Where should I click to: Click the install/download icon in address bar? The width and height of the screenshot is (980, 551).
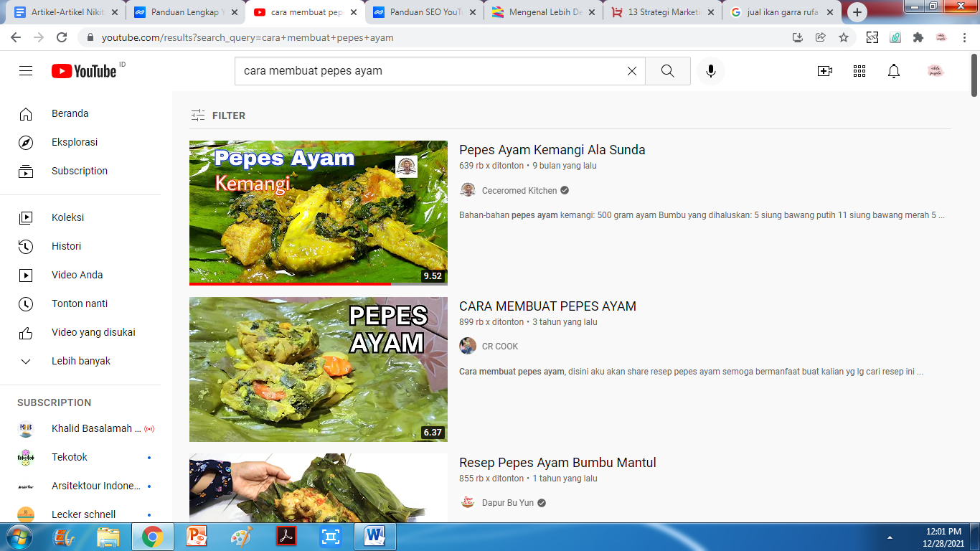pyautogui.click(x=797, y=37)
